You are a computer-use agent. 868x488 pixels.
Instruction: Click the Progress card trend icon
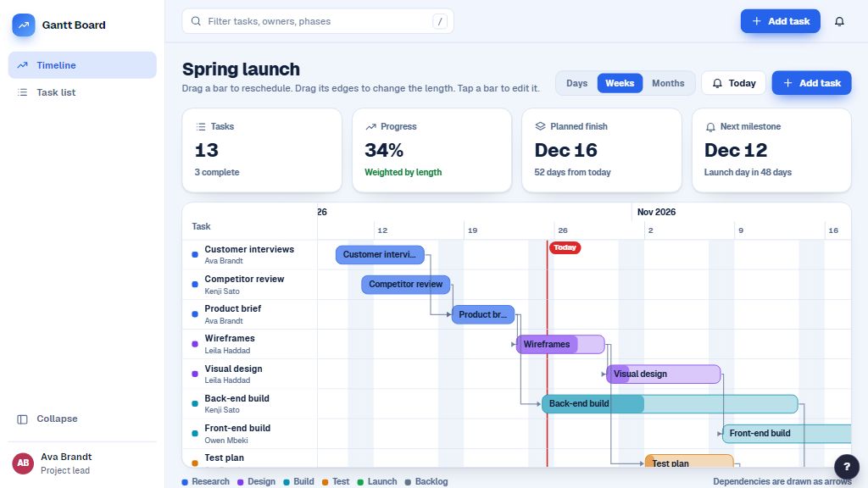370,127
